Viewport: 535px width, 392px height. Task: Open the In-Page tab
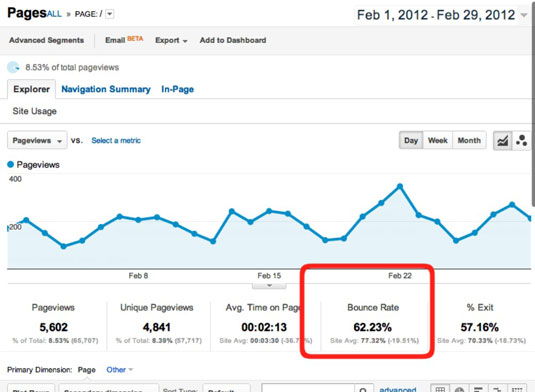pos(177,89)
